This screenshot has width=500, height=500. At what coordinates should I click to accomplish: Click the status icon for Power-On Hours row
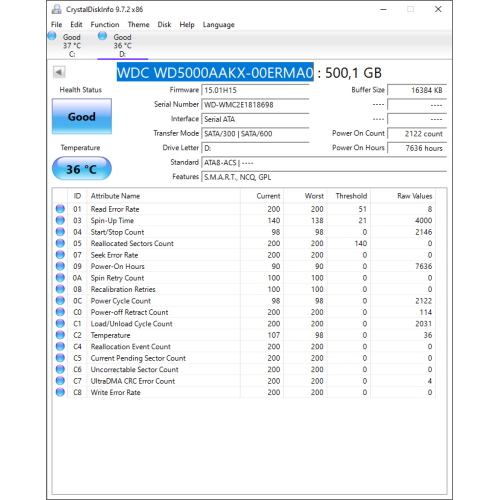point(60,266)
